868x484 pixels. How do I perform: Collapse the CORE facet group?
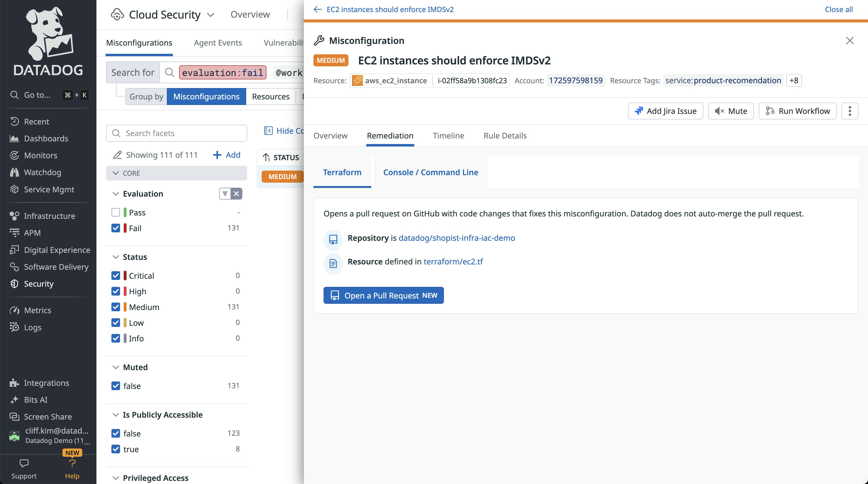(115, 173)
